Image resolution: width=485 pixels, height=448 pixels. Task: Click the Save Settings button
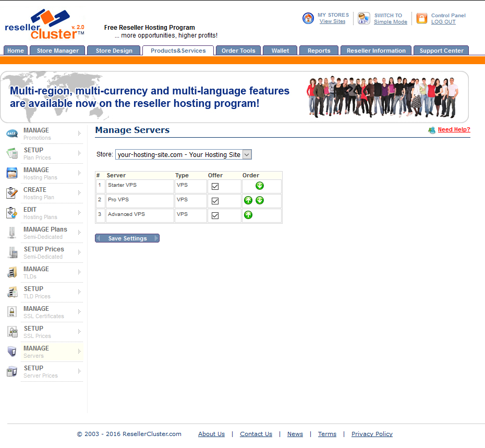127,238
